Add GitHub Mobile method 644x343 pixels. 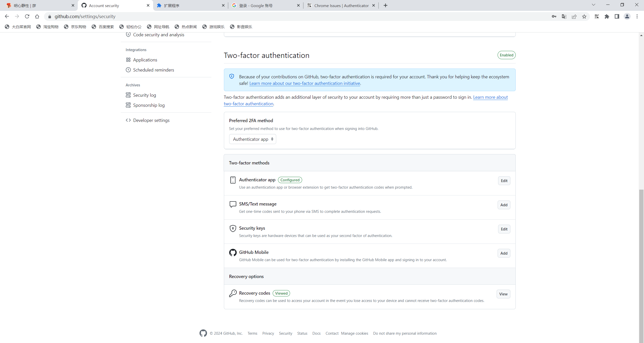point(504,253)
